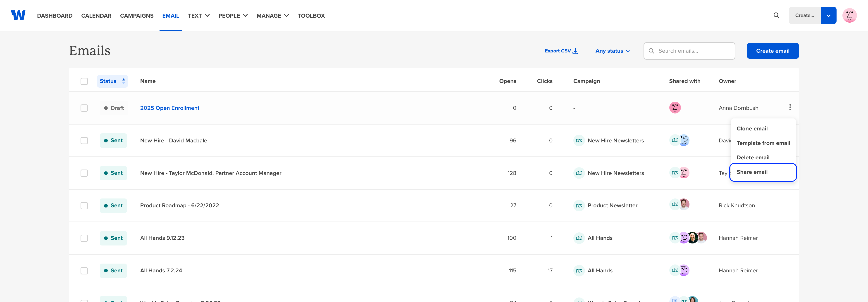The width and height of the screenshot is (868, 302).
Task: Check the Product Roadmap - 6/22/2022 checkbox
Action: (x=84, y=206)
